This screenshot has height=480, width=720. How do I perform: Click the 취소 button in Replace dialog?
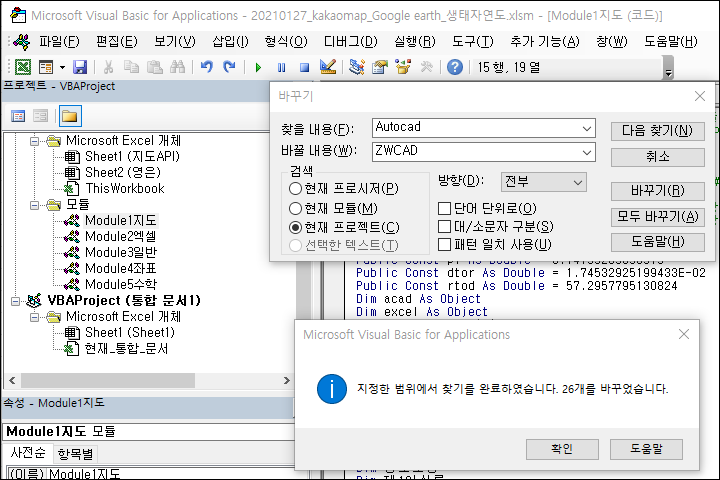pos(657,157)
